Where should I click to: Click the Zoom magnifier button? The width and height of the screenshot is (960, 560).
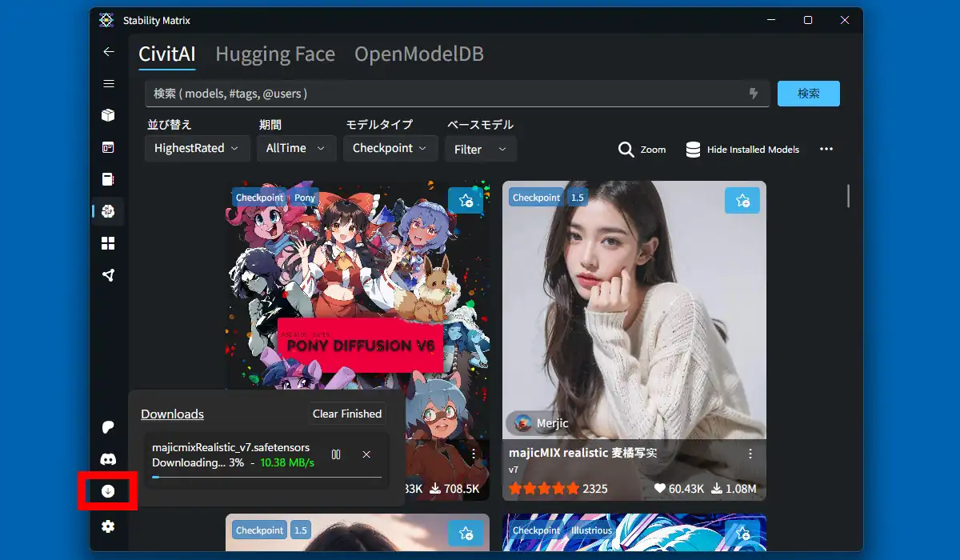(642, 150)
